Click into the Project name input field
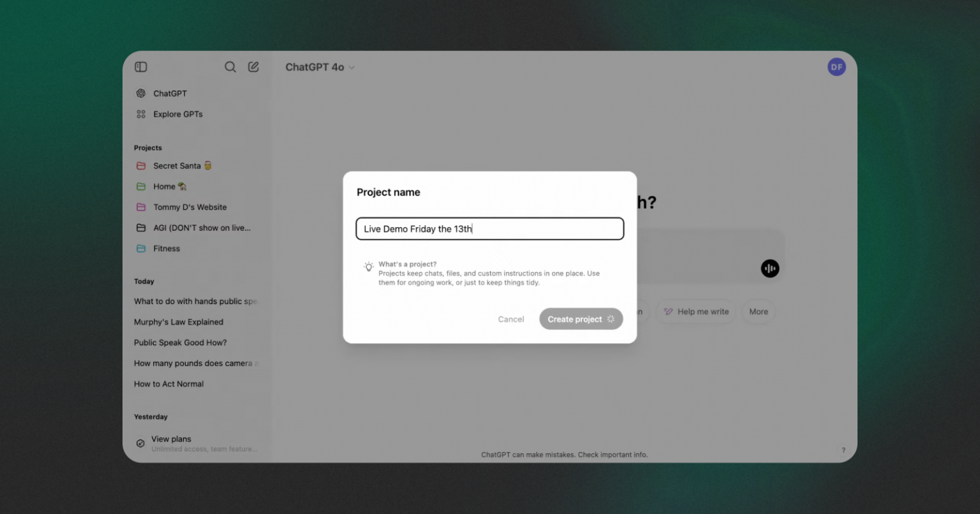The width and height of the screenshot is (980, 514). click(490, 229)
